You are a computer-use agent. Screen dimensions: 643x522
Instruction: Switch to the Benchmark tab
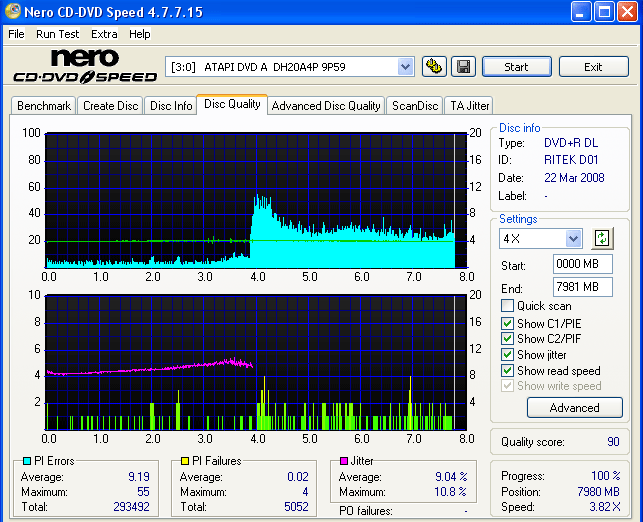click(x=44, y=106)
